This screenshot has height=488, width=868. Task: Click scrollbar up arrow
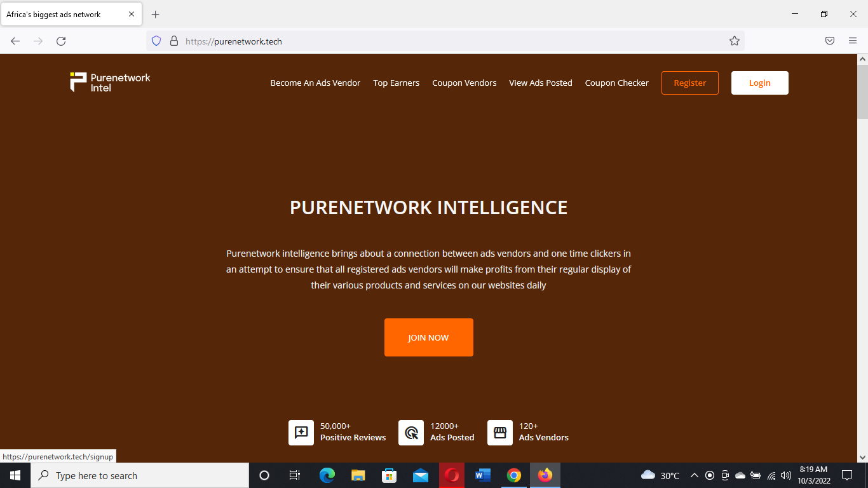coord(862,59)
